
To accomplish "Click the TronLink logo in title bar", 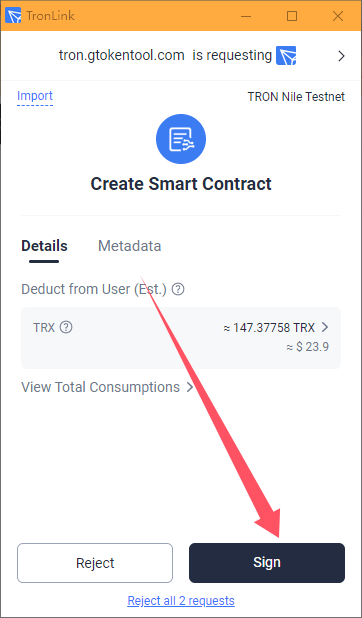I will pos(13,16).
